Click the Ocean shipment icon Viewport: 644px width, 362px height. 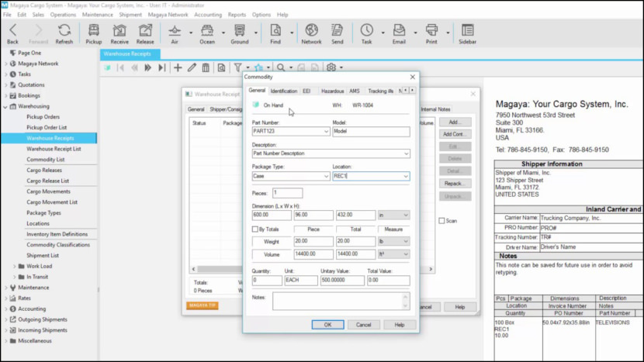(x=207, y=30)
